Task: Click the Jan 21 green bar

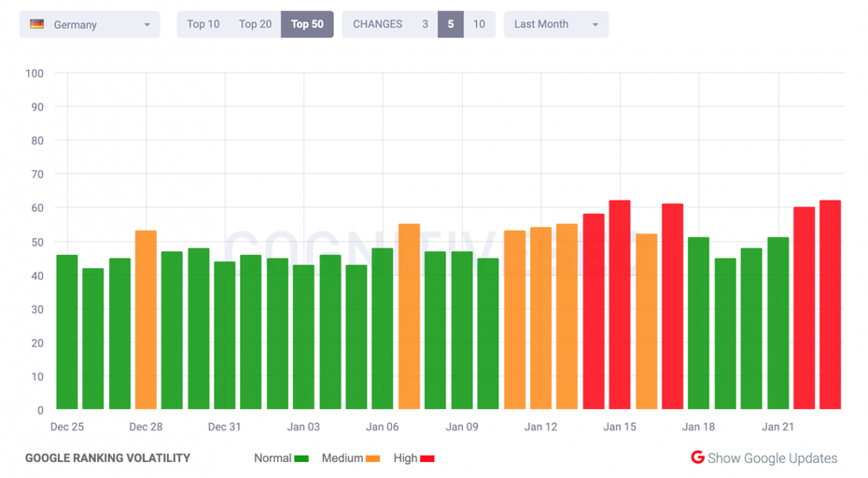Action: coord(777,323)
